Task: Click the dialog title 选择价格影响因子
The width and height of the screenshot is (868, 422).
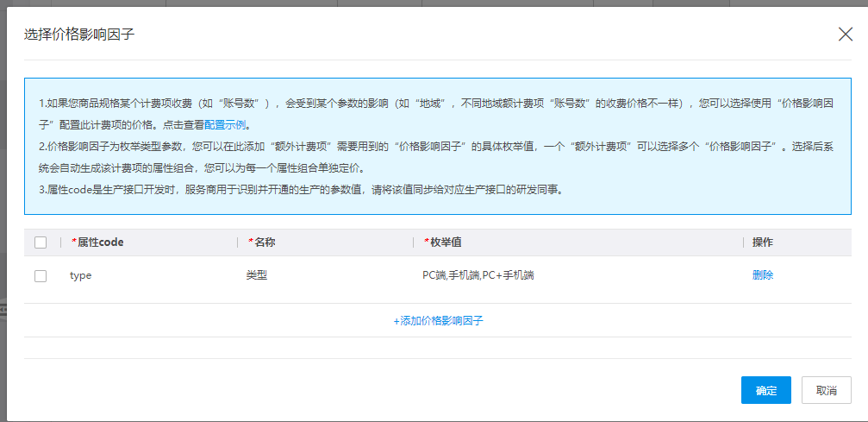Action: tap(79, 35)
